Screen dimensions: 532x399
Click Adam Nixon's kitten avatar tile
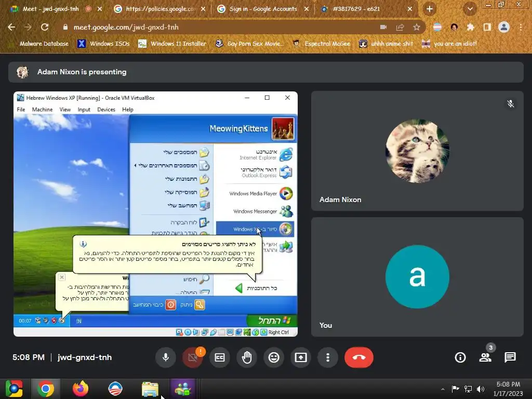(x=417, y=151)
